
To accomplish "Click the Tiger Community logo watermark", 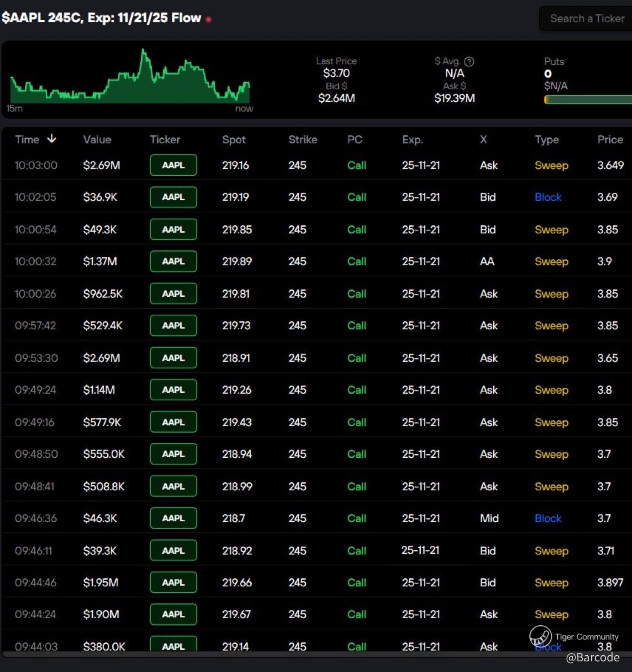I will click(x=540, y=636).
